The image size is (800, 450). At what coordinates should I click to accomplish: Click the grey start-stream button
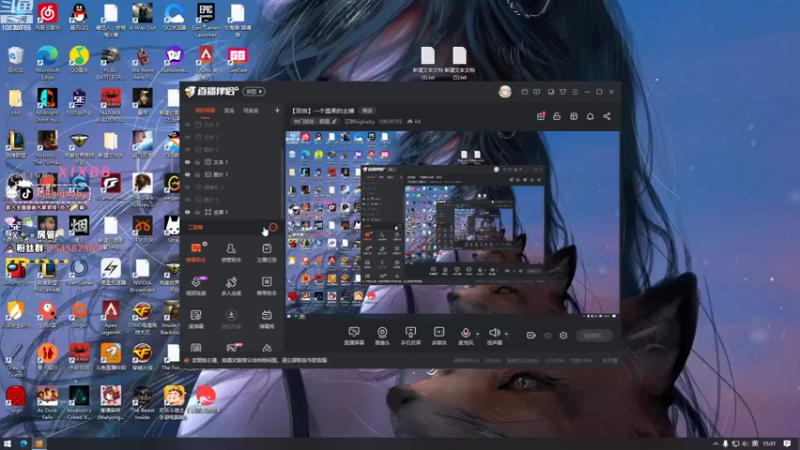coord(594,335)
